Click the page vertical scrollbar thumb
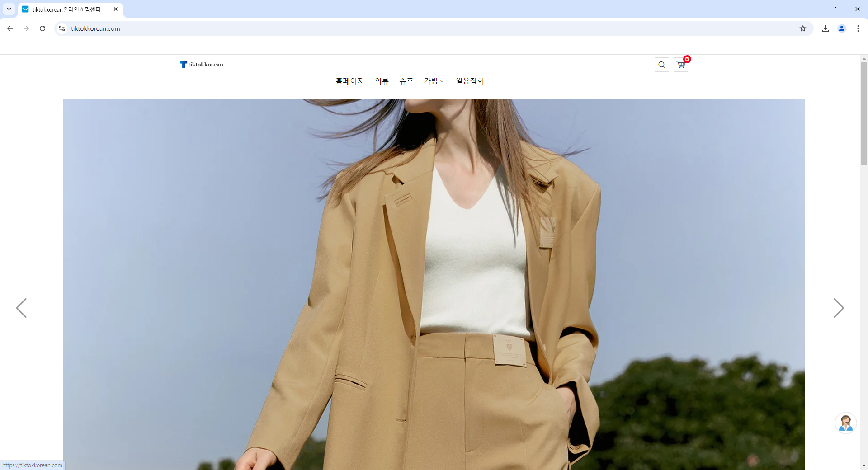This screenshot has width=868, height=470. [x=864, y=113]
